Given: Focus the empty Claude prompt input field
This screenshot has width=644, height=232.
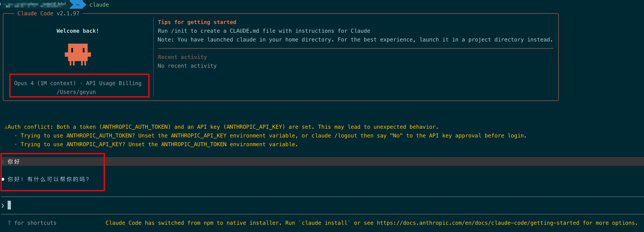Looking at the screenshot, I should (323, 205).
